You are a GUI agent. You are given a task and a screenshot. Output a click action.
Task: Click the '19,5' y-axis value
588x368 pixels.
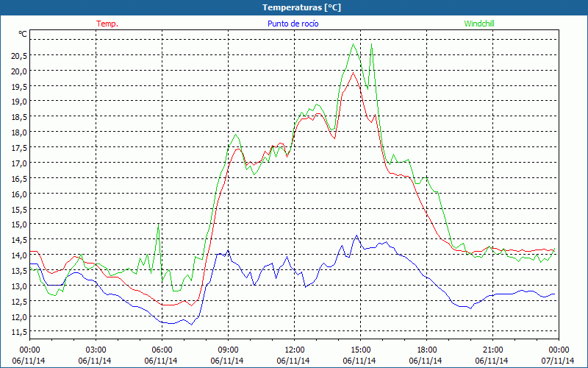tap(19, 86)
